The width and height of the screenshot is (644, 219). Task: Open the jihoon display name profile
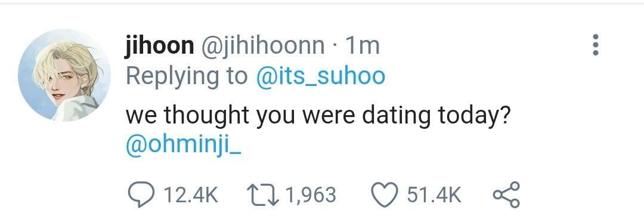tap(159, 45)
